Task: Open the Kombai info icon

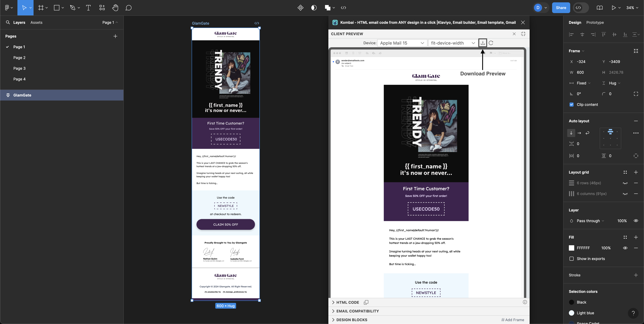Action: click(x=525, y=302)
